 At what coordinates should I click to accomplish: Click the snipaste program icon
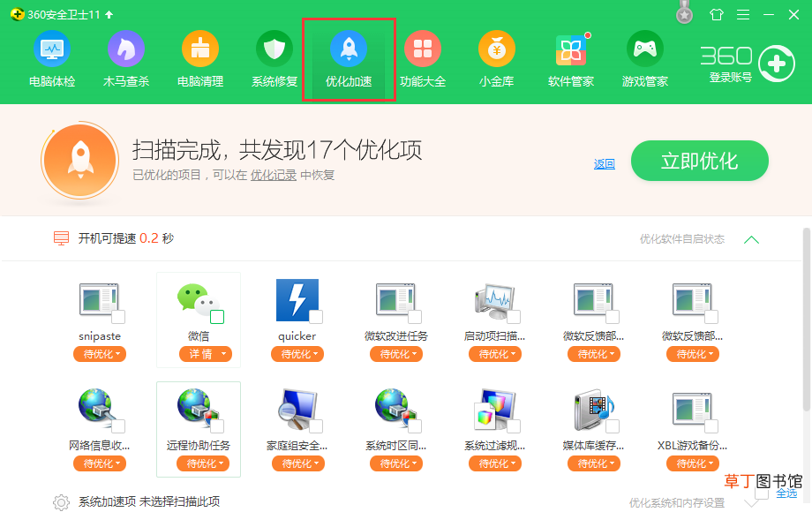(99, 299)
